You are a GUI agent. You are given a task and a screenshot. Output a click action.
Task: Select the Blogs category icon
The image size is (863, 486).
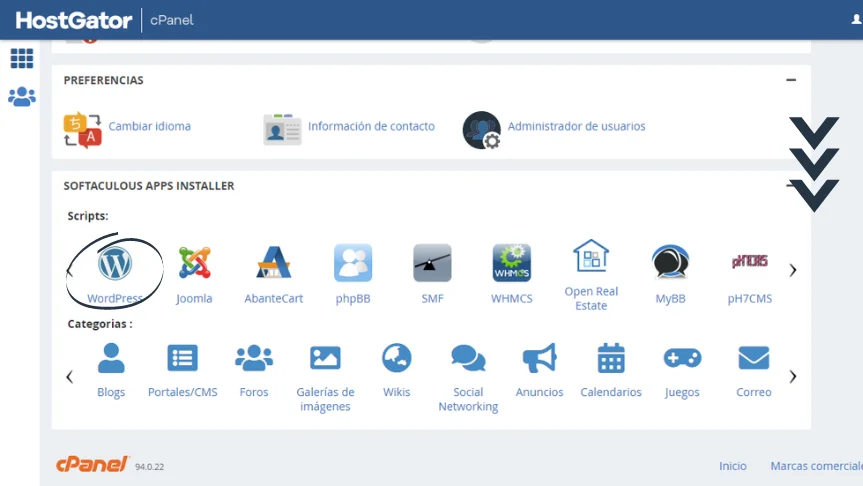pos(111,358)
